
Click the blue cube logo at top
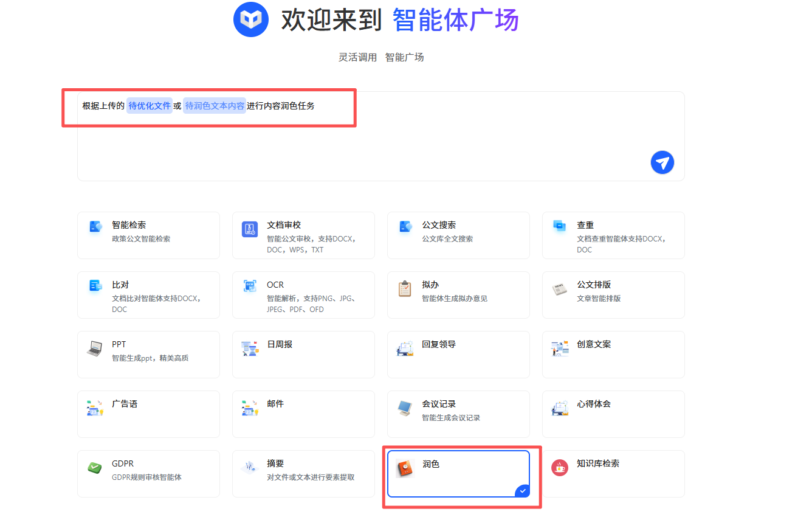click(x=251, y=19)
